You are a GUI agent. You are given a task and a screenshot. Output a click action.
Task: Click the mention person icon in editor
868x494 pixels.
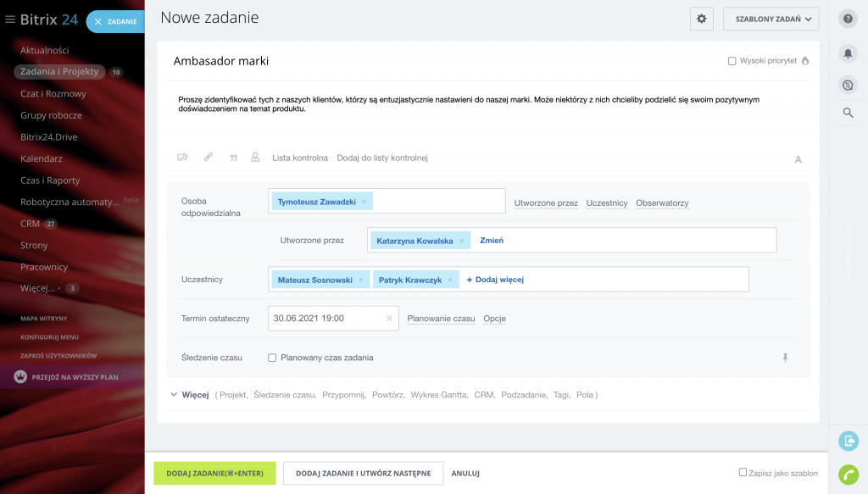click(x=255, y=158)
